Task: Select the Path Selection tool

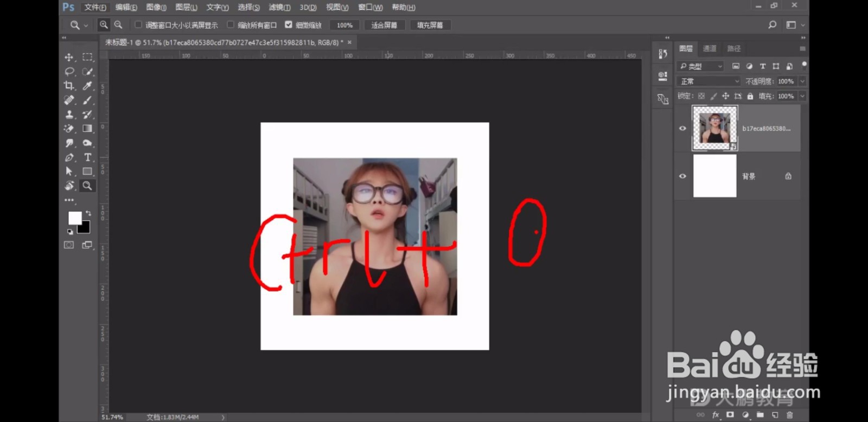Action: 69,171
